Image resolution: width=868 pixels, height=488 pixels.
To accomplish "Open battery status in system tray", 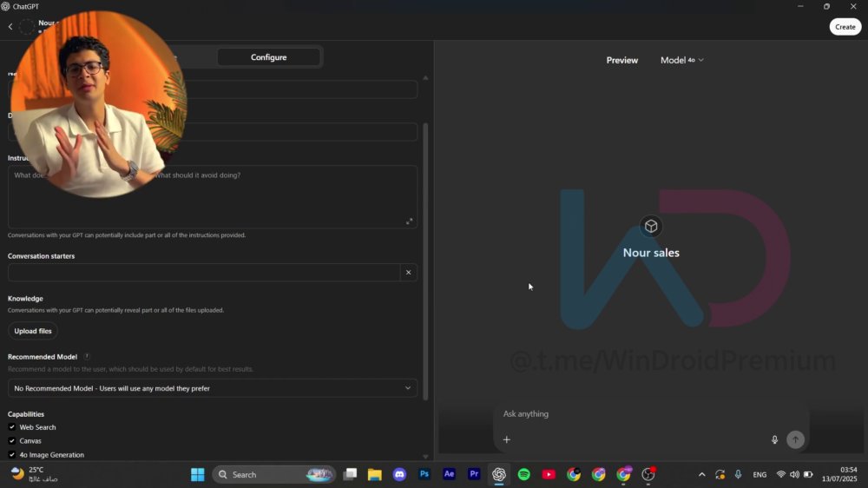I will pos(808,475).
